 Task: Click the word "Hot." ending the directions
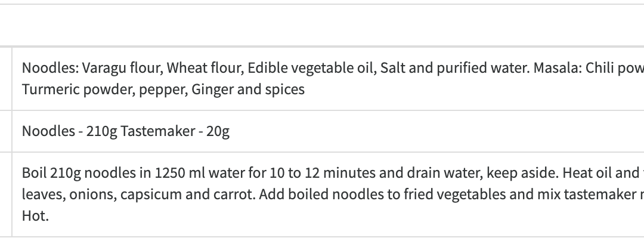point(35,216)
